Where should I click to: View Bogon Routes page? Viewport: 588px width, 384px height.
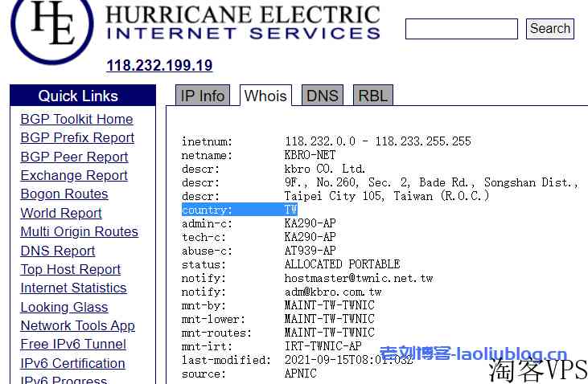click(x=64, y=194)
